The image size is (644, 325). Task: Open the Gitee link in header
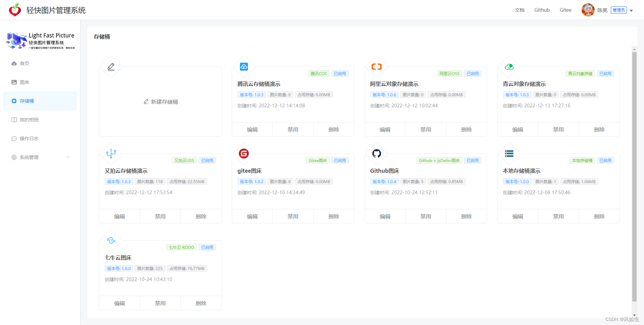point(566,10)
